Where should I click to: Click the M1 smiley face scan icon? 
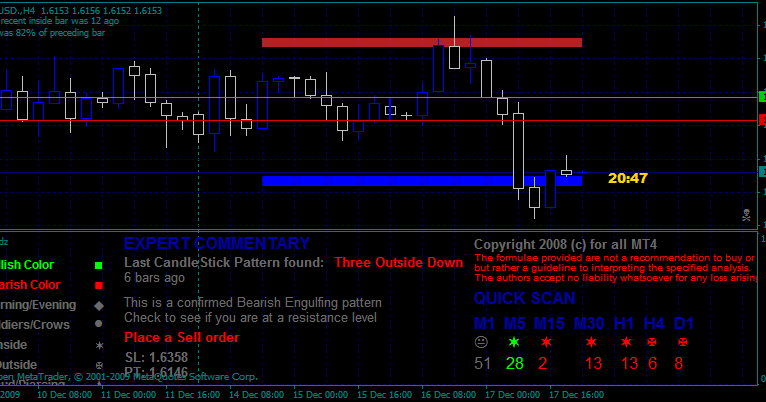481,342
